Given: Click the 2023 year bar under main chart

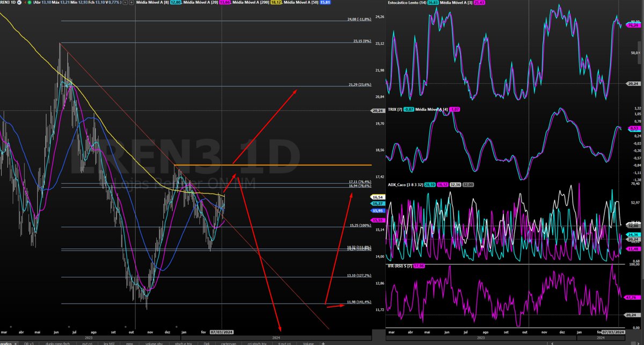Looking at the screenshot, I should (x=89, y=337).
